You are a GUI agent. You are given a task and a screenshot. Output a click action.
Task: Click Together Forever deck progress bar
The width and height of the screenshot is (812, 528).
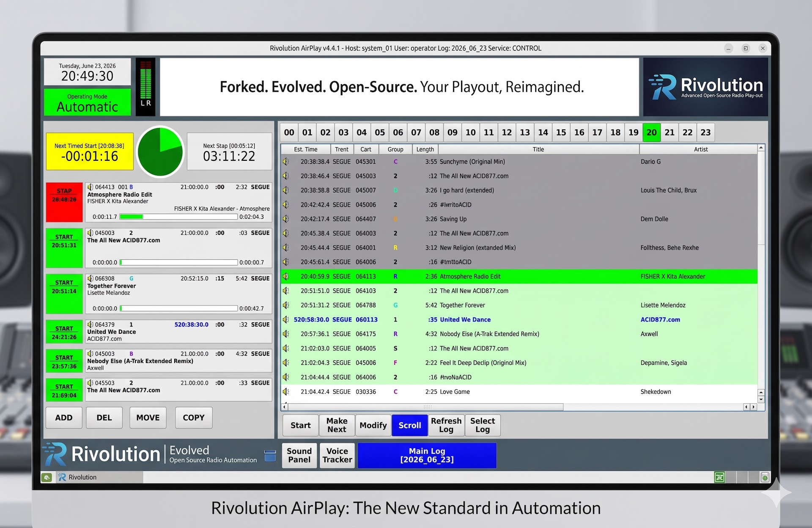pos(178,308)
